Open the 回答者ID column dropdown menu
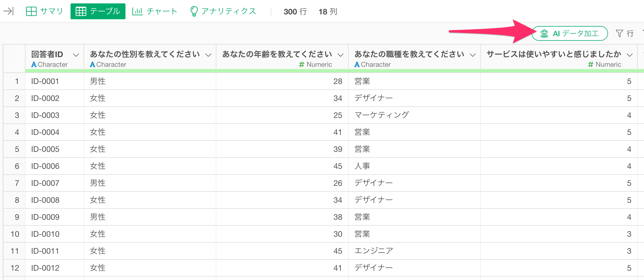This screenshot has width=644, height=280. point(76,55)
